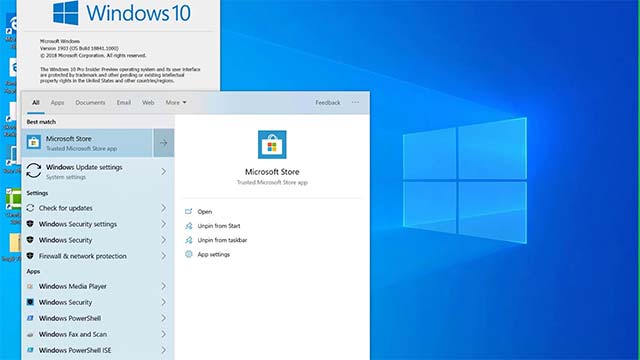Expand Windows Security settings chevron
Screen dimensions: 640x360
tap(164, 224)
